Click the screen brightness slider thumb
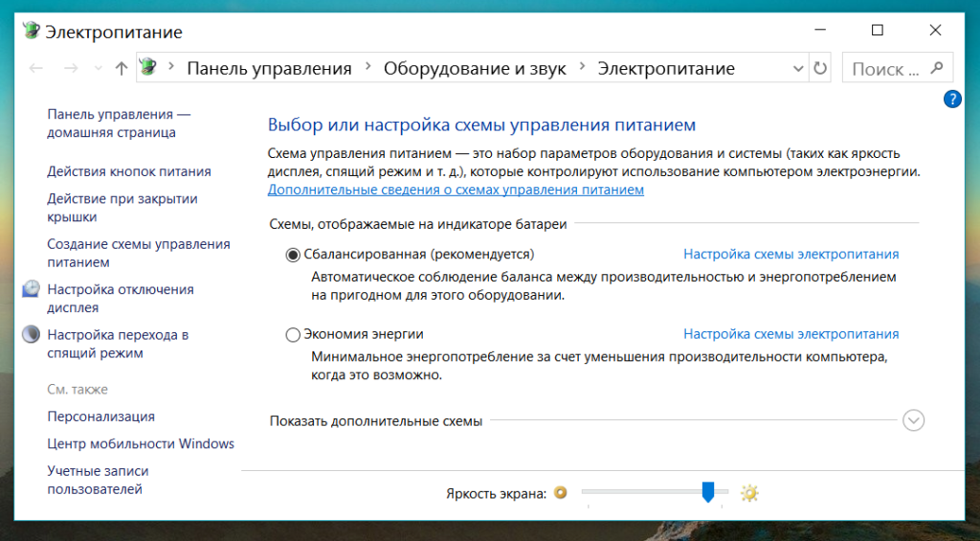This screenshot has width=980, height=541. (707, 491)
